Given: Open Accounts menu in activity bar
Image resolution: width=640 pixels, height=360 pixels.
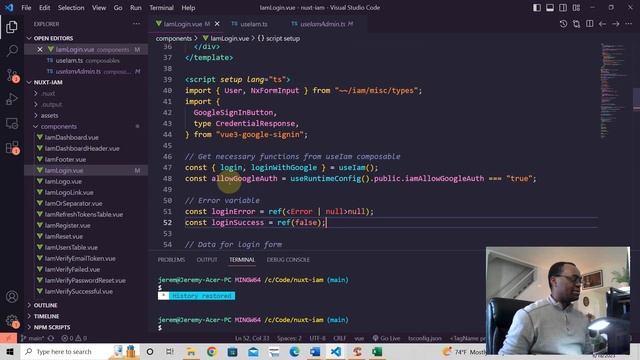Looking at the screenshot, I should click(12, 296).
